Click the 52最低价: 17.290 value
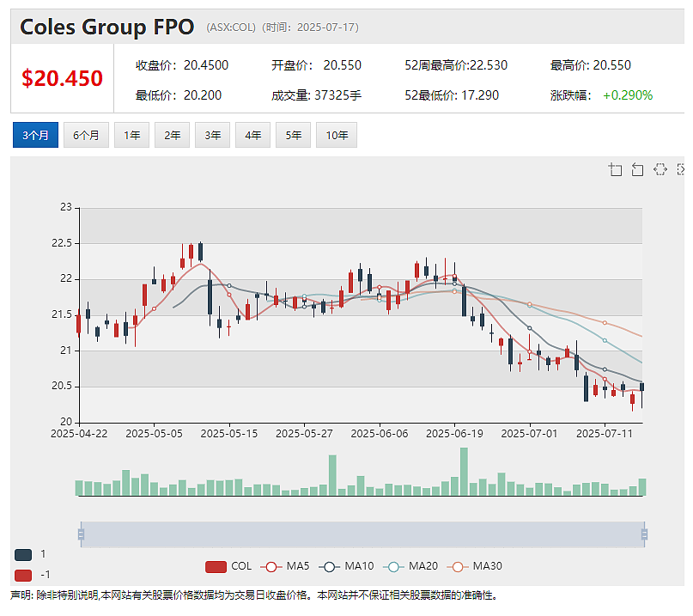Screen dimensions: 693x616 tap(452, 95)
